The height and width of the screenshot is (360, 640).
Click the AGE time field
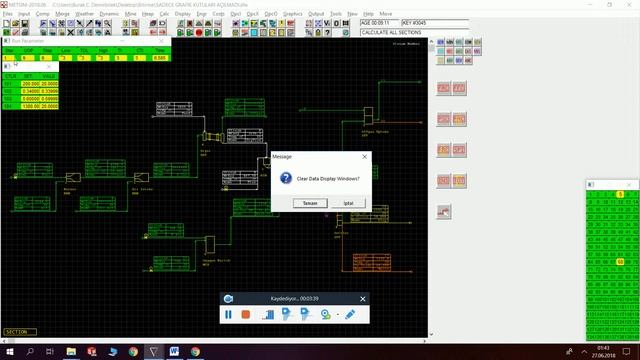coord(379,23)
